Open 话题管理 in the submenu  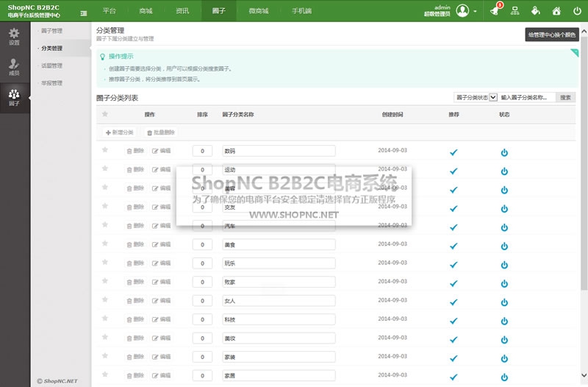(x=51, y=65)
